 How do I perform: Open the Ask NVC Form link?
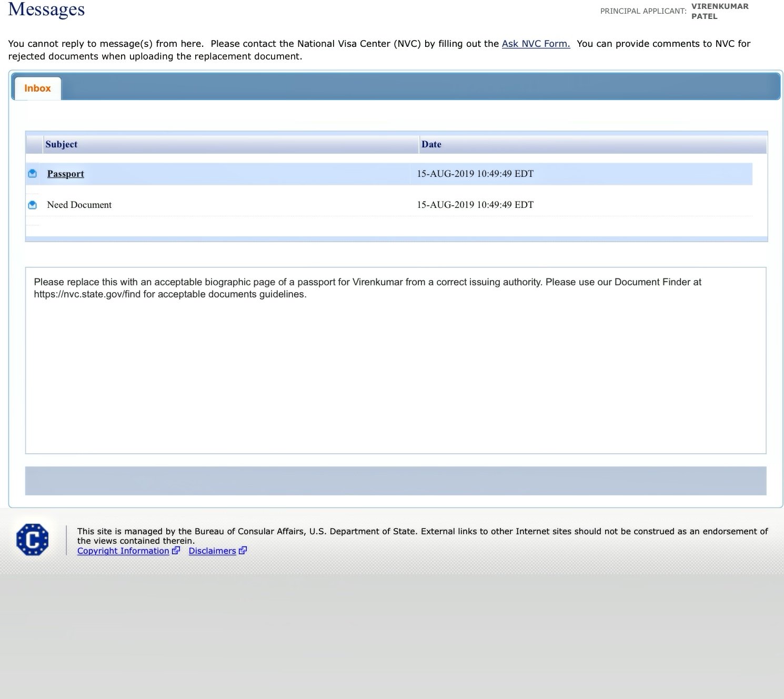click(x=536, y=44)
